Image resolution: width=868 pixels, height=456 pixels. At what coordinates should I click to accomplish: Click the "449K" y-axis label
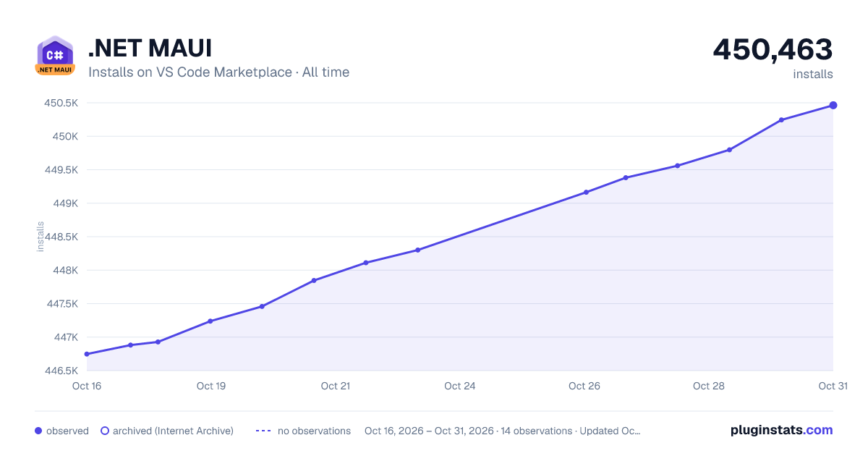(x=65, y=203)
